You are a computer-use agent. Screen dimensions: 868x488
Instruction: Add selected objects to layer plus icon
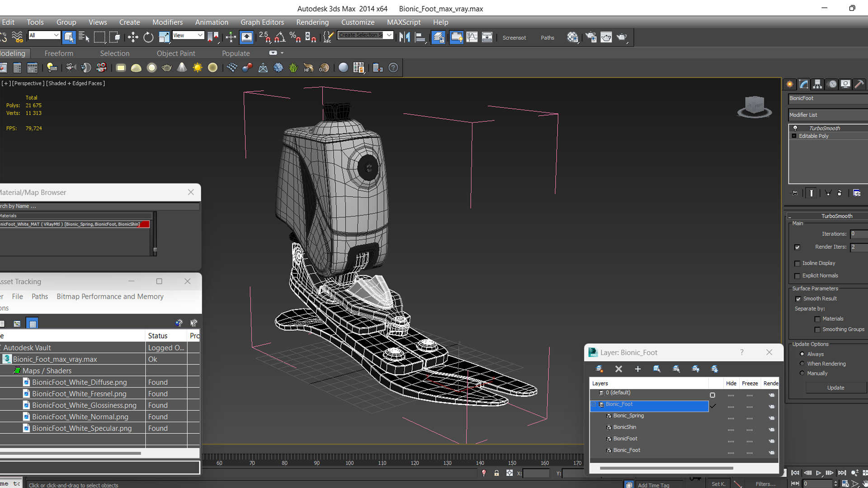tap(638, 369)
